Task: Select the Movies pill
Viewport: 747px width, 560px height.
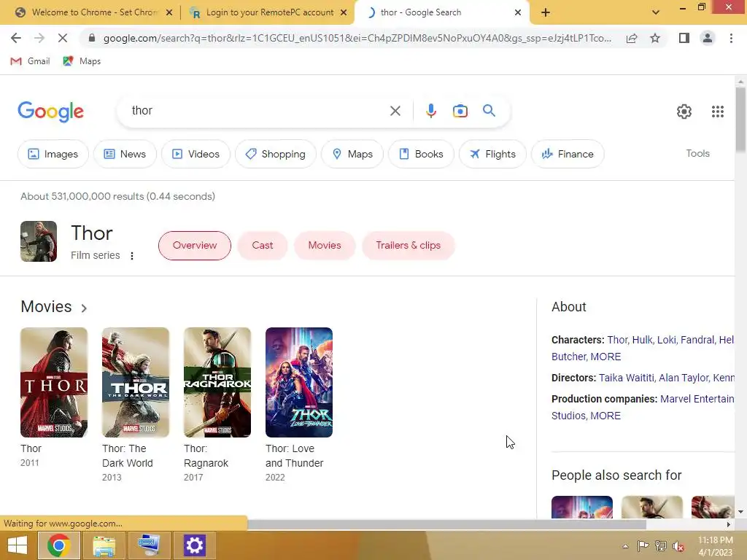Action: [325, 245]
